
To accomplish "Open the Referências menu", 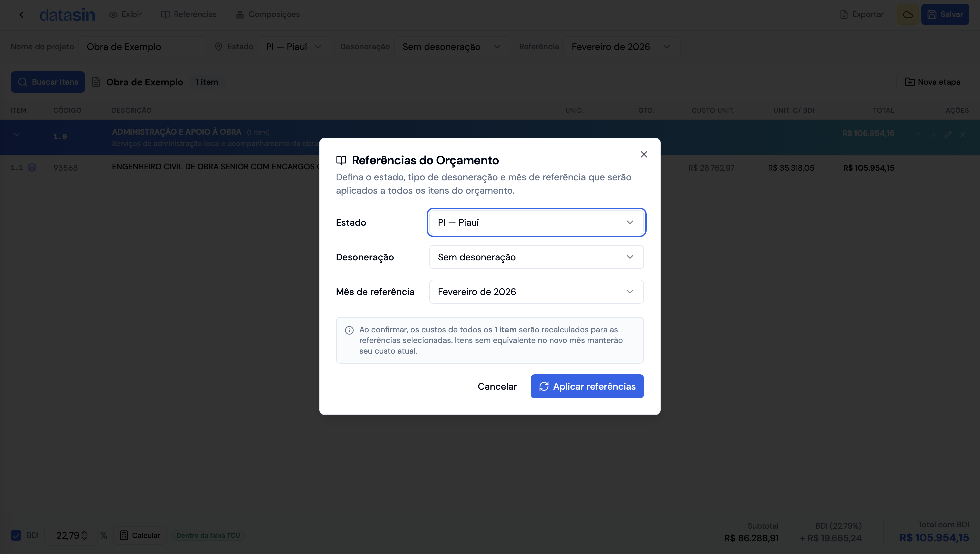I will (x=189, y=14).
